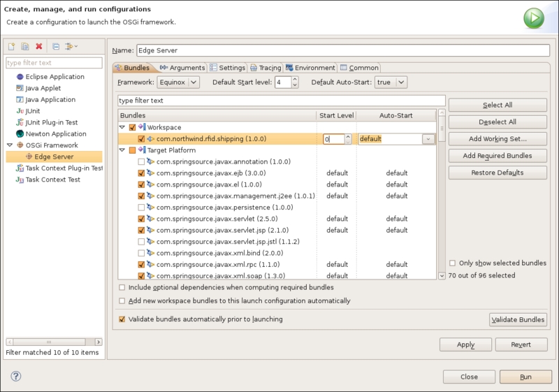This screenshot has width=559, height=392.
Task: Click the bundles list vertical scrollbar thumb
Action: point(442,129)
